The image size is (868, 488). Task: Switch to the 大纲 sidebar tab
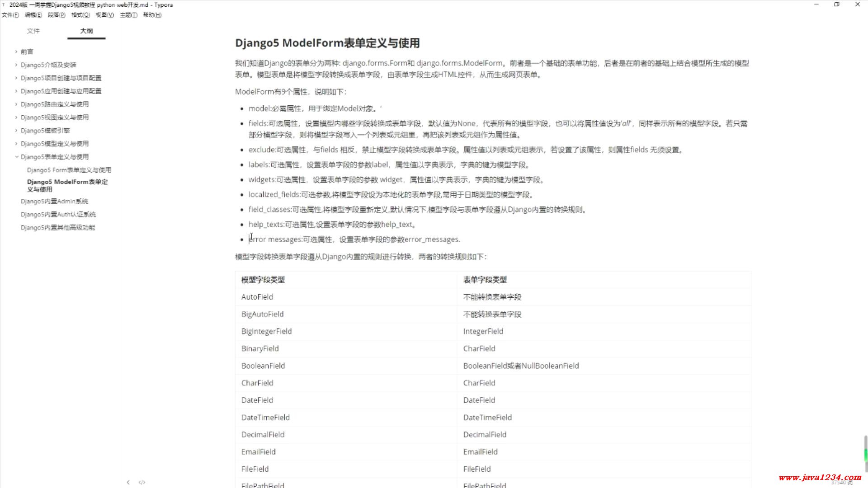point(86,31)
